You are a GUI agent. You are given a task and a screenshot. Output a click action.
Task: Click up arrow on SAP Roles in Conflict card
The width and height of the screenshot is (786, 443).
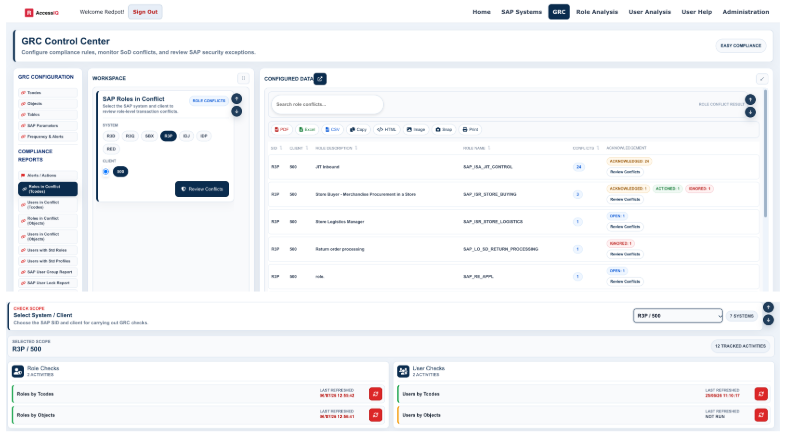pyautogui.click(x=237, y=99)
